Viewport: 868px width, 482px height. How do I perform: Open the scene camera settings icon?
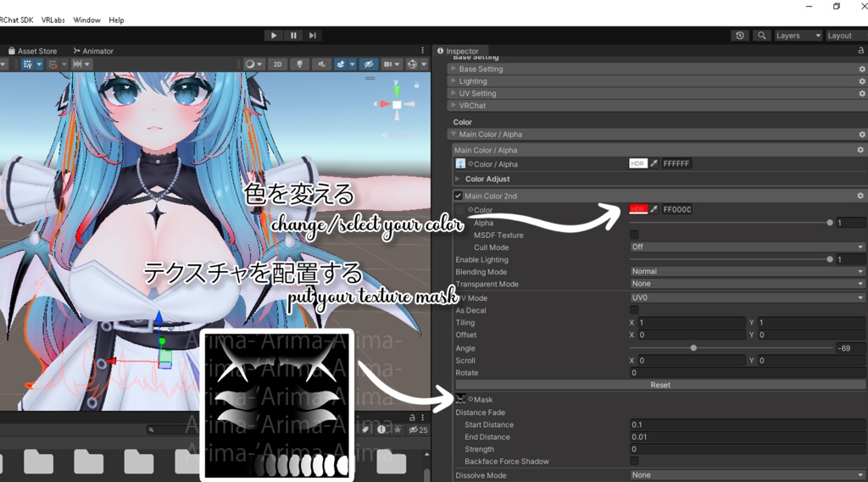[387, 64]
